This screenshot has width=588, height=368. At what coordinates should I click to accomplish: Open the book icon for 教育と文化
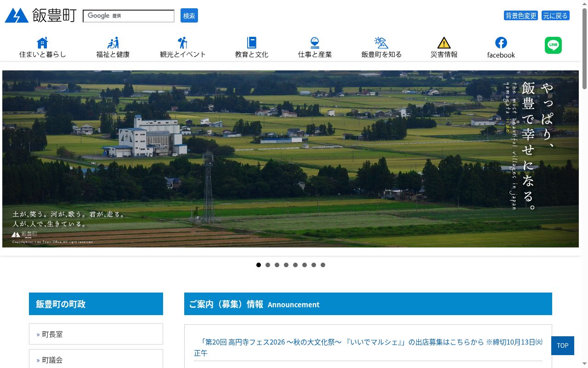[x=252, y=43]
